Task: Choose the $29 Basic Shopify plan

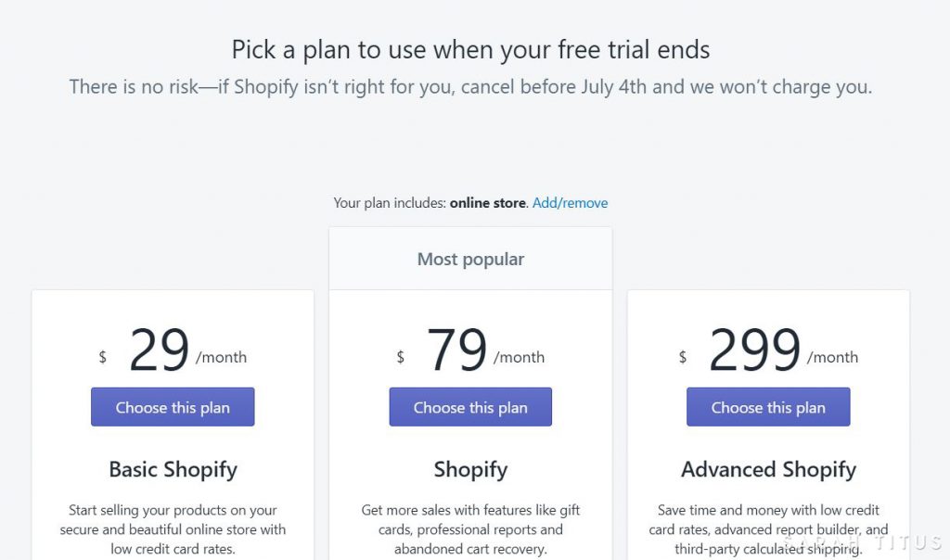Action: pyautogui.click(x=173, y=407)
